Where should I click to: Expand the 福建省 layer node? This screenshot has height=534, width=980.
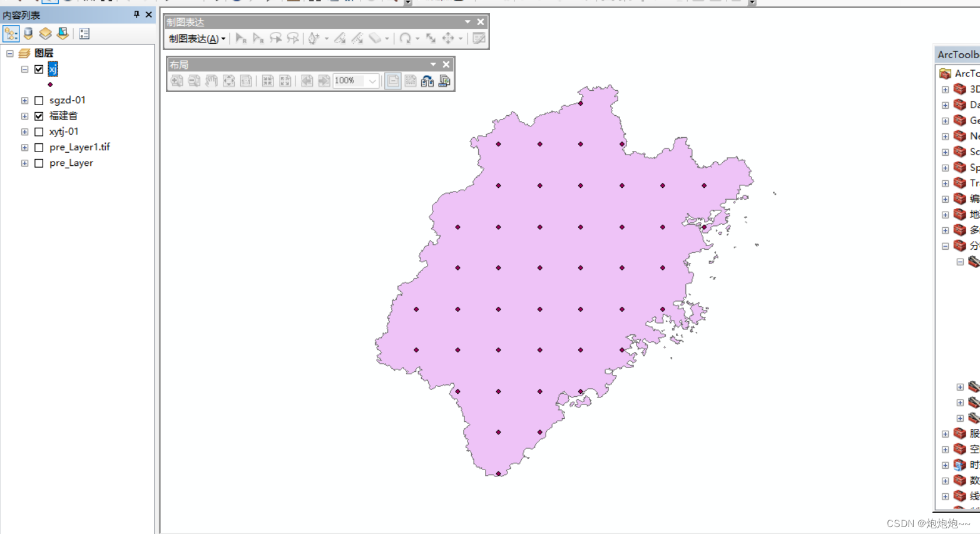[x=24, y=116]
